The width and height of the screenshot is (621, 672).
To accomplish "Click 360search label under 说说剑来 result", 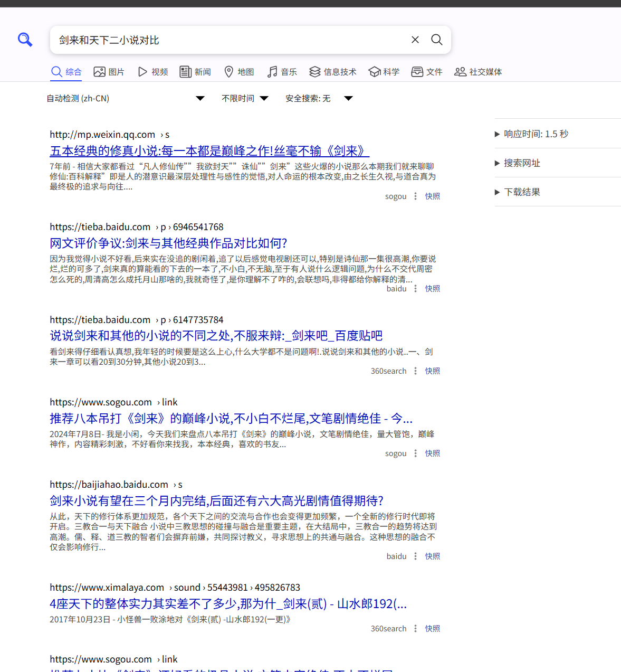I will pyautogui.click(x=389, y=371).
